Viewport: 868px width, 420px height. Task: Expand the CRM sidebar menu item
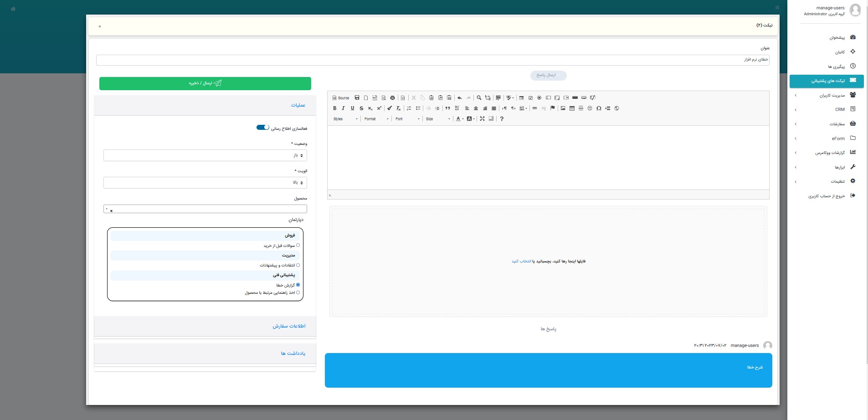(827, 109)
